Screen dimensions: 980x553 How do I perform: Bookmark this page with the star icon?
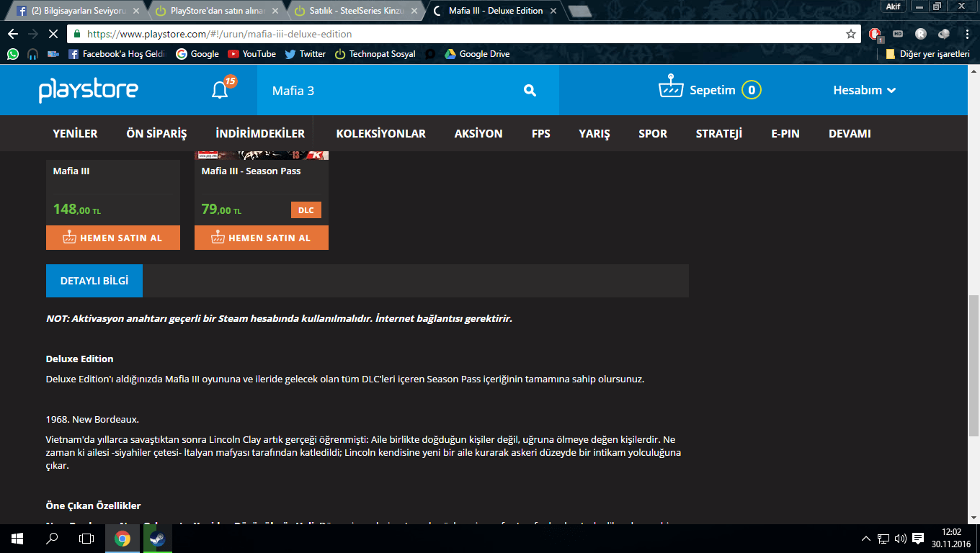(x=851, y=34)
